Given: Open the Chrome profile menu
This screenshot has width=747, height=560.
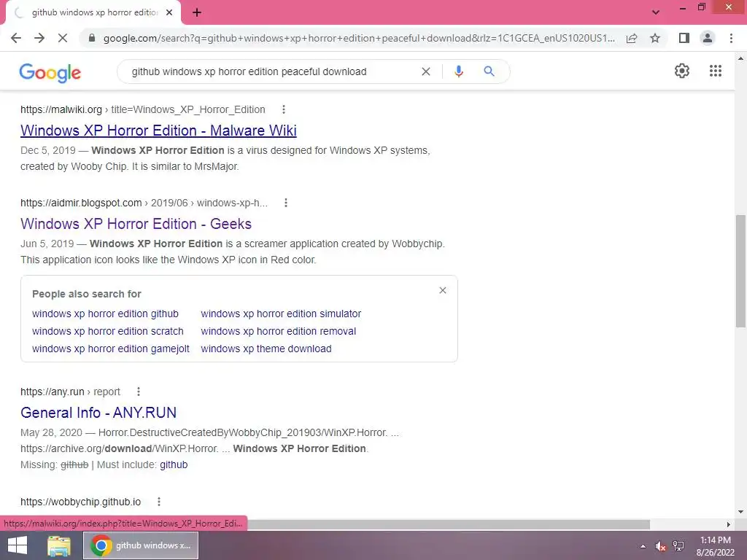Looking at the screenshot, I should [x=708, y=38].
